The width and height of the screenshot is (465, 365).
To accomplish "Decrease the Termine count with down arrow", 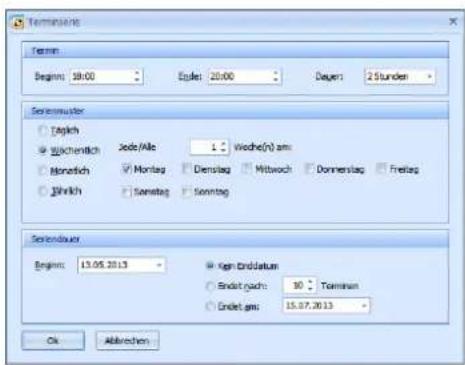I will pos(311,289).
